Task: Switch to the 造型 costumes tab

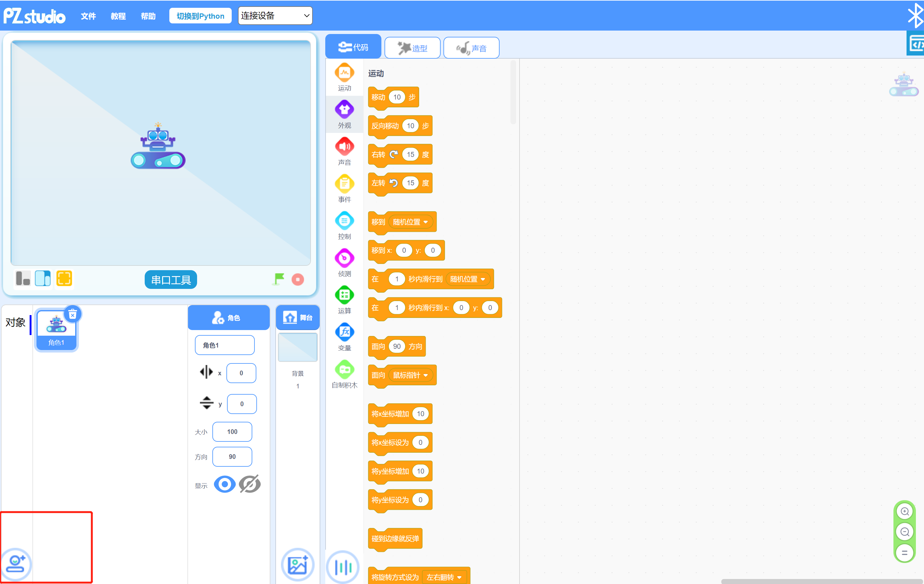Action: coord(412,48)
